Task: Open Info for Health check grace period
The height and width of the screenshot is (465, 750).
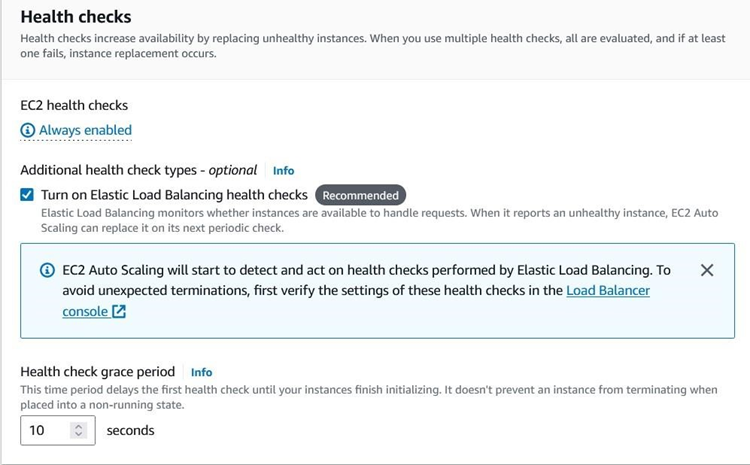Action: pyautogui.click(x=201, y=372)
